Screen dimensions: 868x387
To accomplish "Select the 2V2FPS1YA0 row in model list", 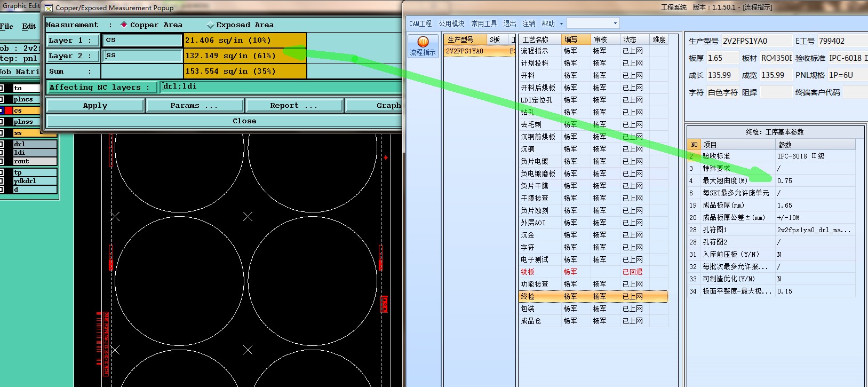I will (480, 51).
